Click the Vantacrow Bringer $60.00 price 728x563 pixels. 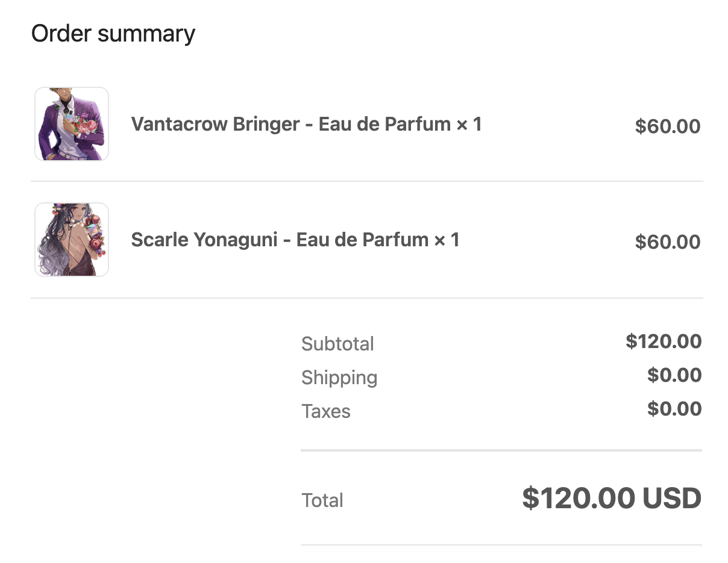667,126
